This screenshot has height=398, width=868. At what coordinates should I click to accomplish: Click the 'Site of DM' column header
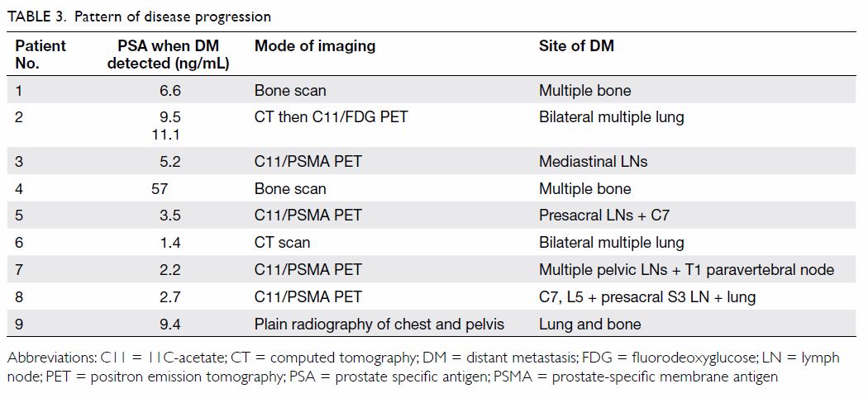[x=576, y=46]
